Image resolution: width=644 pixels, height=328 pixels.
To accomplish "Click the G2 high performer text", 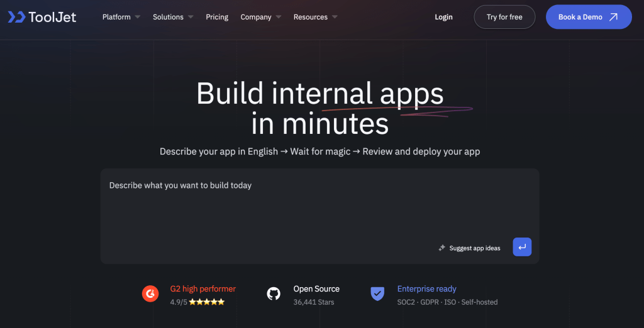I will tap(203, 288).
